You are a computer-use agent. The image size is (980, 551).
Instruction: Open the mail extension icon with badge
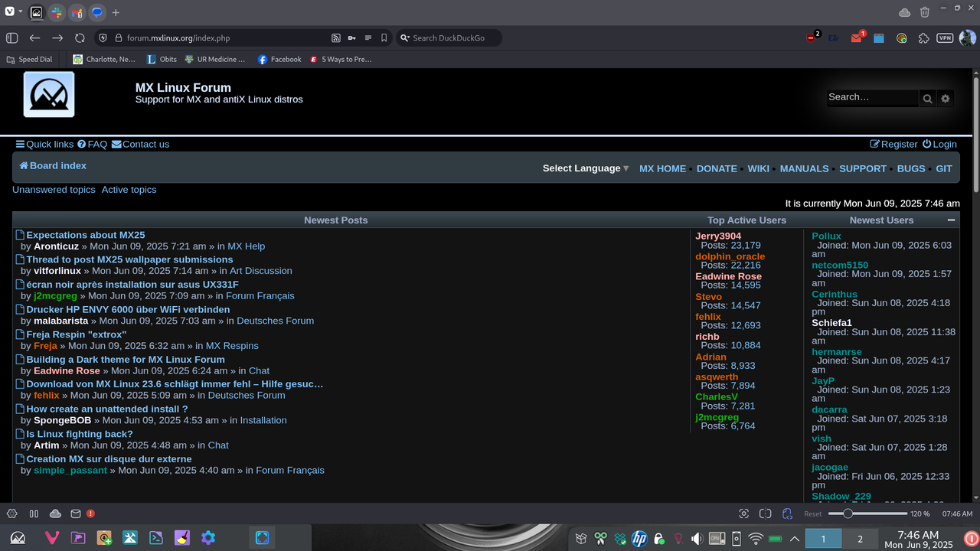coord(857,37)
